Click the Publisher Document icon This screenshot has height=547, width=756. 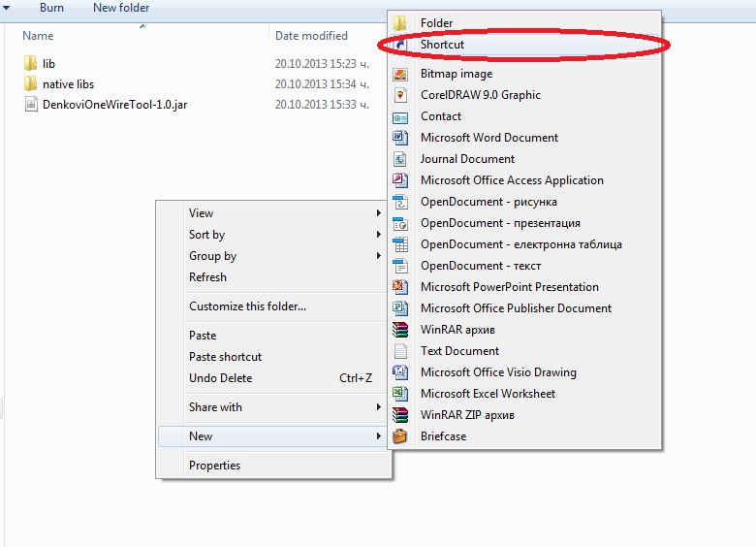click(x=400, y=308)
